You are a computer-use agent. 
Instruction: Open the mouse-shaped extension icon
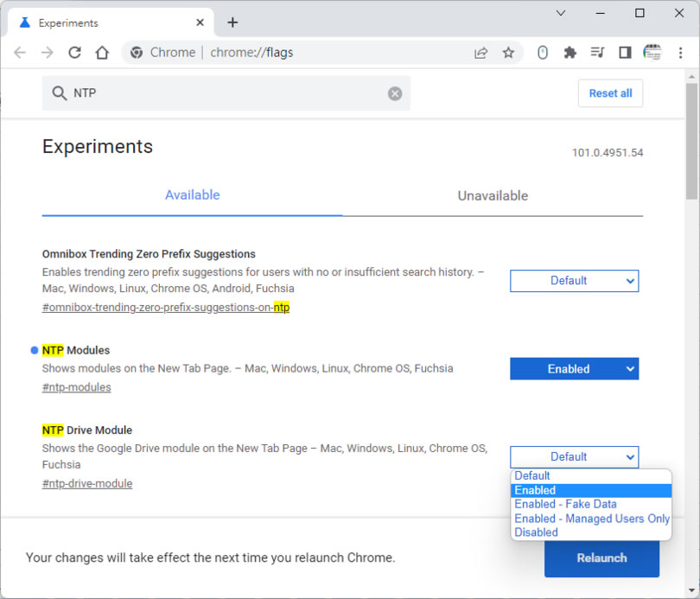(x=543, y=53)
